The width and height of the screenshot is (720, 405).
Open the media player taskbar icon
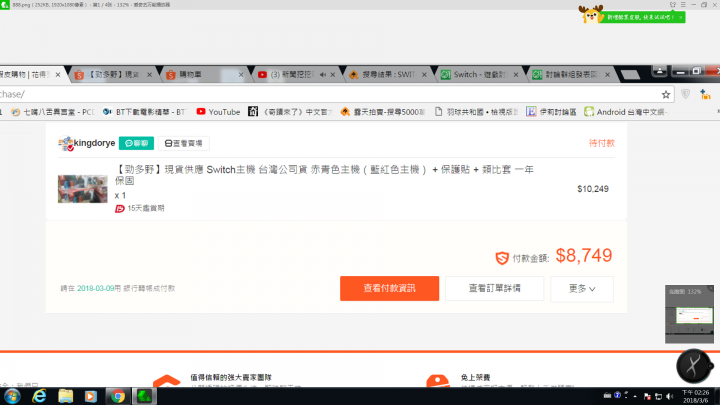(91, 396)
